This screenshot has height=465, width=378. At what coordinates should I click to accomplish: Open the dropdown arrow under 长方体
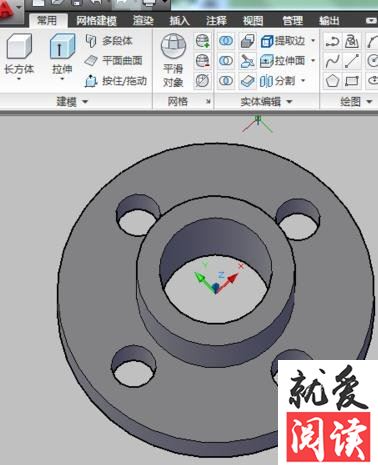click(19, 79)
